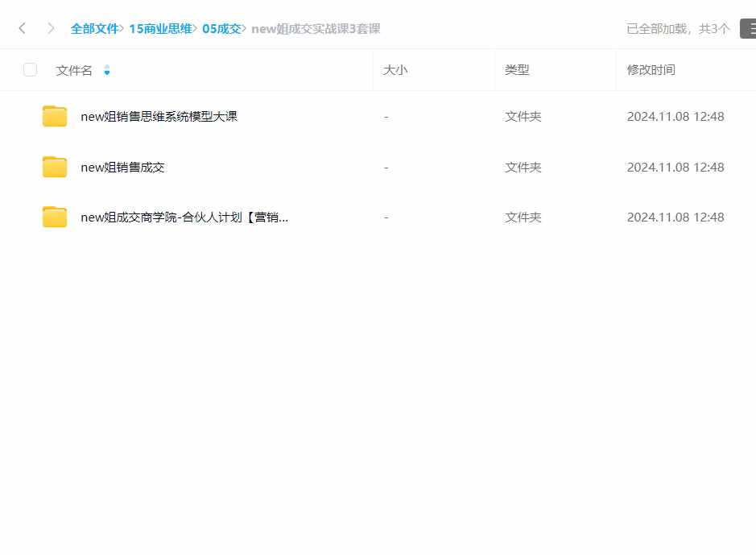This screenshot has height=555, width=756.
Task: Select the current breadcrumb new姐成交实战课3套课
Action: pos(316,29)
